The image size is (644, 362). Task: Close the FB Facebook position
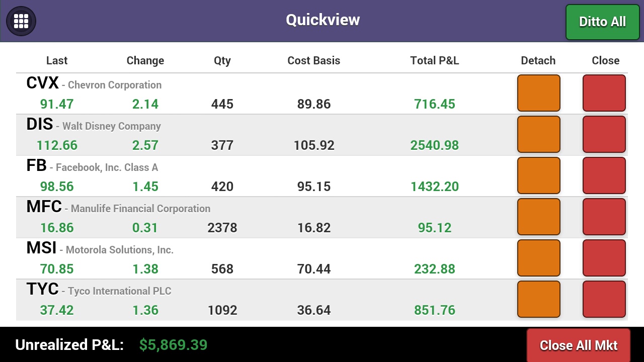(604, 175)
